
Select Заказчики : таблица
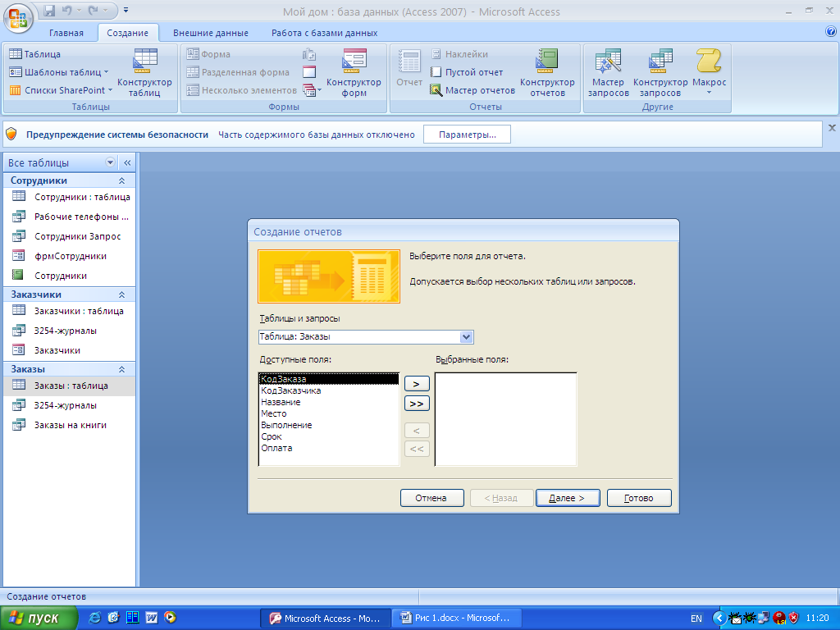coord(70,311)
